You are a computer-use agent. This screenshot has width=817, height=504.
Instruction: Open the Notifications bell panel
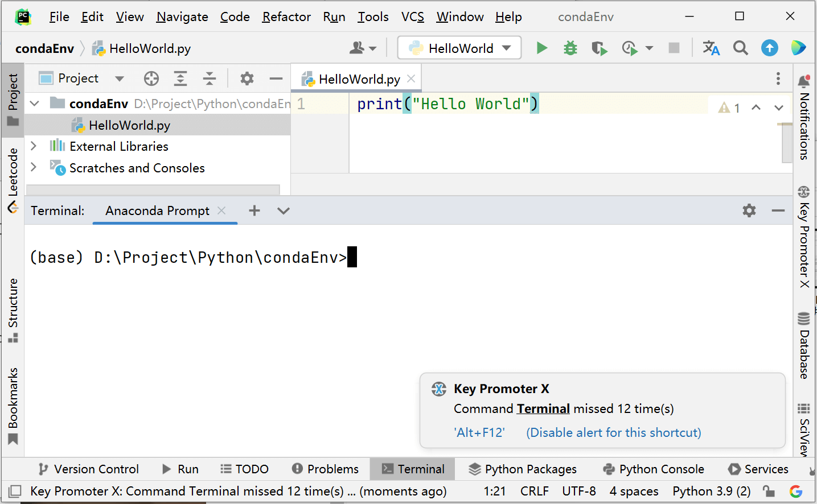[x=804, y=117]
